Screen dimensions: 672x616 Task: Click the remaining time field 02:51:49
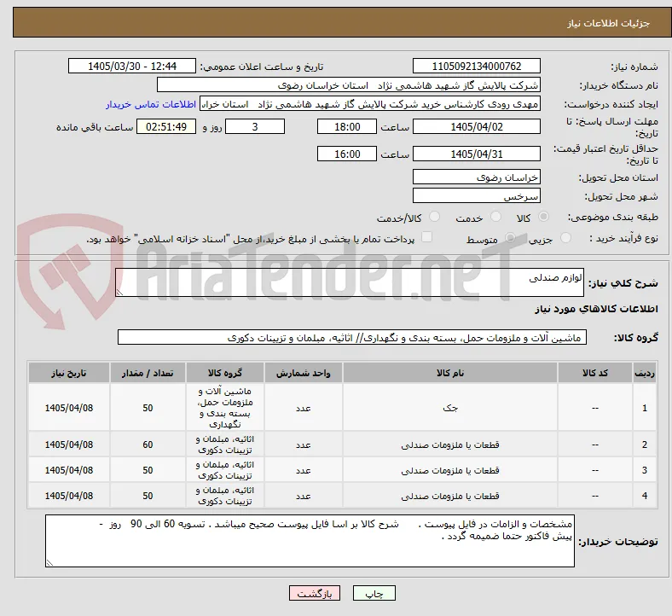click(166, 127)
